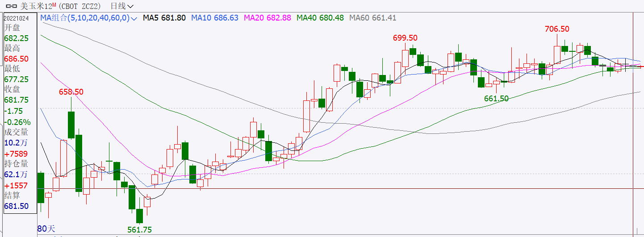
Task: Select the MA5 681.80 legend value
Action: coord(164,18)
